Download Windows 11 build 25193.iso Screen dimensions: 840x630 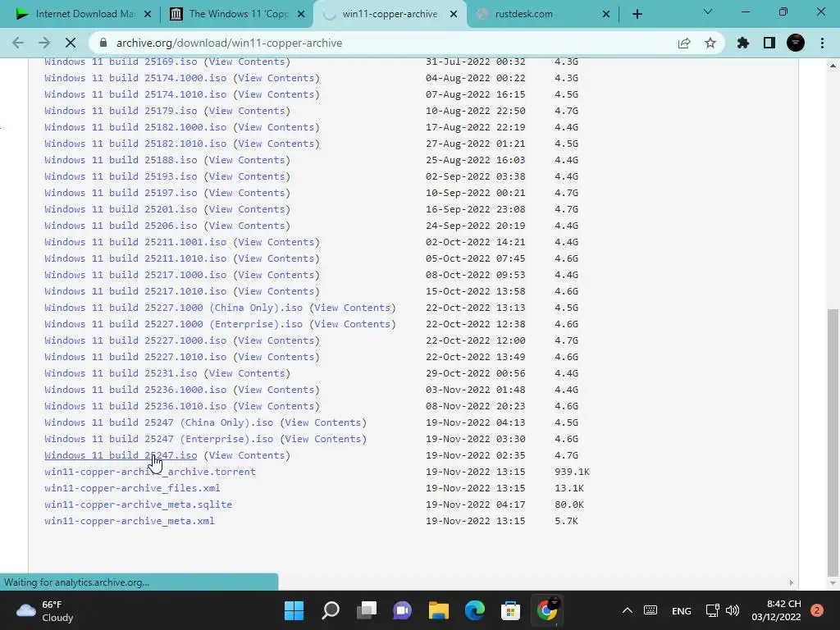(121, 176)
